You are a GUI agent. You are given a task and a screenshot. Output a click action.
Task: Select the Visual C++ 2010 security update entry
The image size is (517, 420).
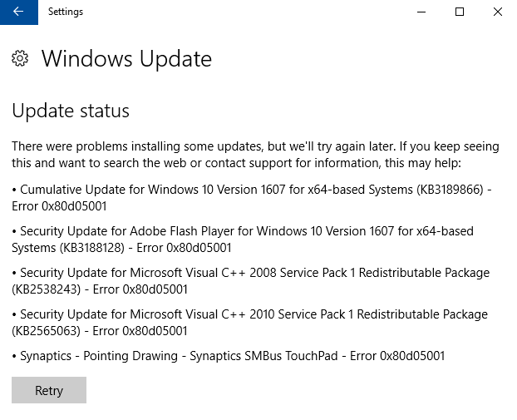coord(249,323)
